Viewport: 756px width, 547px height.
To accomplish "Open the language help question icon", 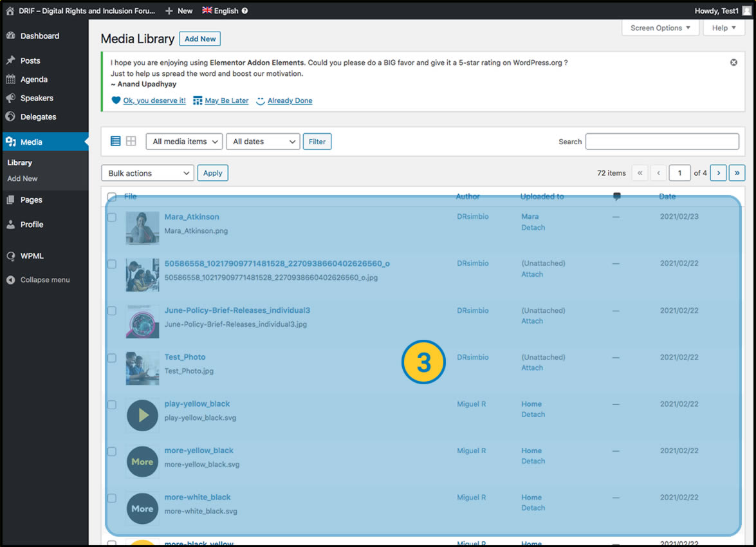I will [x=245, y=11].
